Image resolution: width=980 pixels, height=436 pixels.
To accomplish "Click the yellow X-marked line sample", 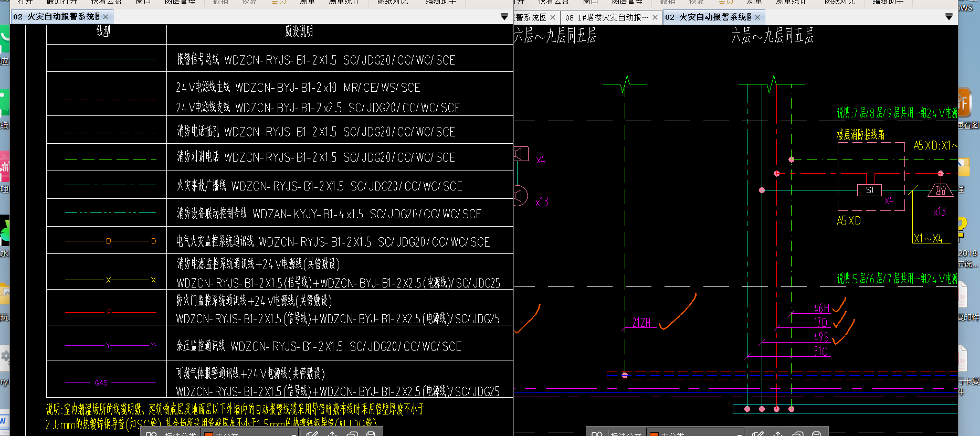I will (x=111, y=280).
